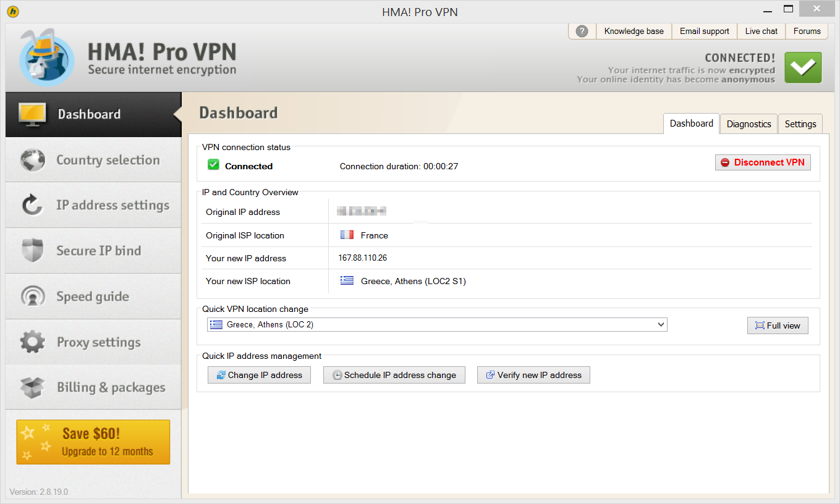Open Billing & packages

point(93,388)
